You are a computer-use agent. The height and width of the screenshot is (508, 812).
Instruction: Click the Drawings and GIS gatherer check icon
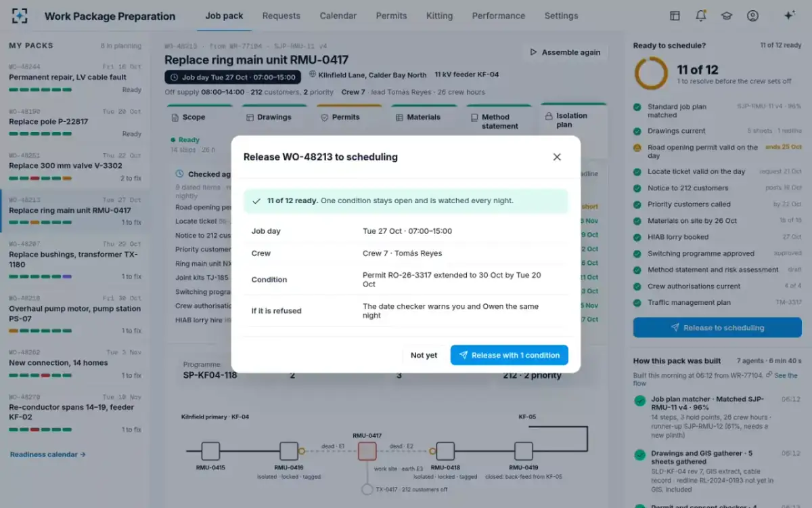(x=639, y=455)
